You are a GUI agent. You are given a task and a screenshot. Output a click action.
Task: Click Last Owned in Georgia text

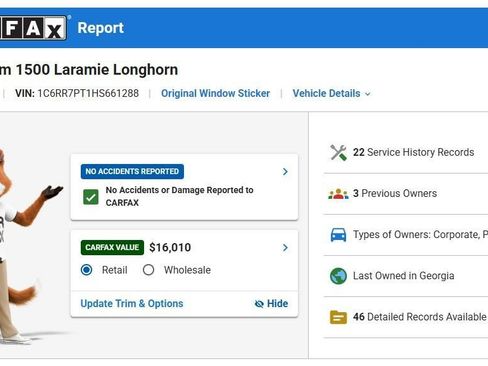[x=404, y=276]
